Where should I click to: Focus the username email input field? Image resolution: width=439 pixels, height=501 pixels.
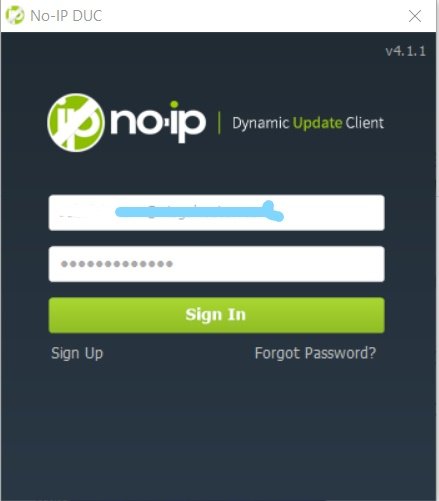[x=217, y=213]
